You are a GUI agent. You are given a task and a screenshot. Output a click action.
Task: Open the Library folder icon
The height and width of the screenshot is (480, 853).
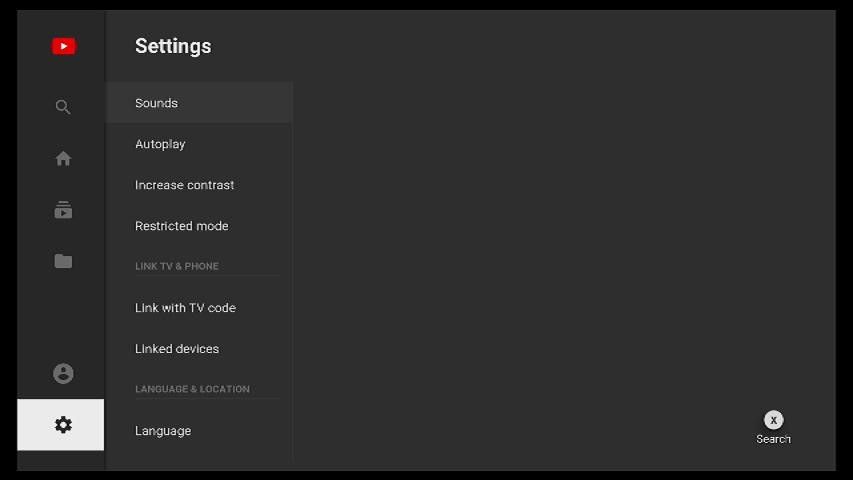point(63,261)
